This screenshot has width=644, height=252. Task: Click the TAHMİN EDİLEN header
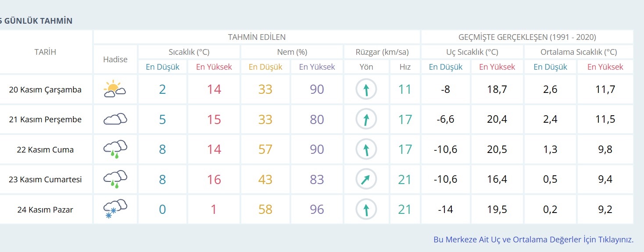click(257, 37)
